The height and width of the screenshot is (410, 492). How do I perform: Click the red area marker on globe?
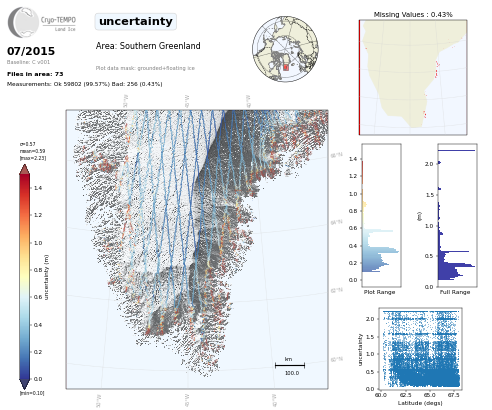click(286, 67)
